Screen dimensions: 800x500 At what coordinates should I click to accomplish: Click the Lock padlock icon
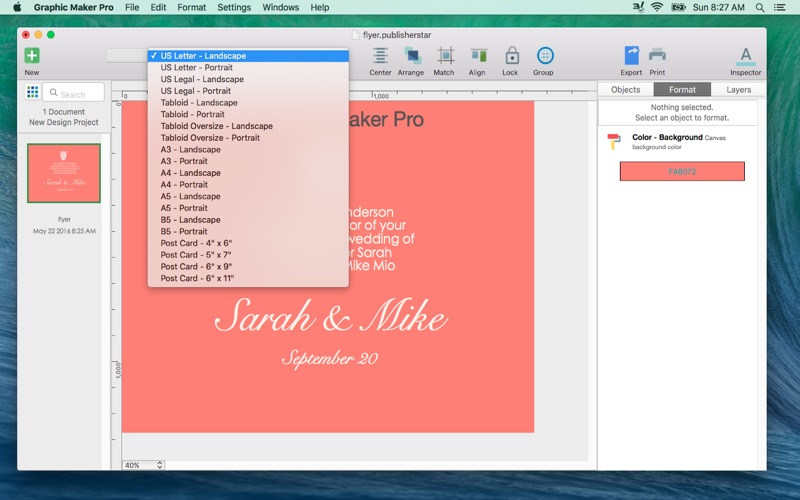512,55
